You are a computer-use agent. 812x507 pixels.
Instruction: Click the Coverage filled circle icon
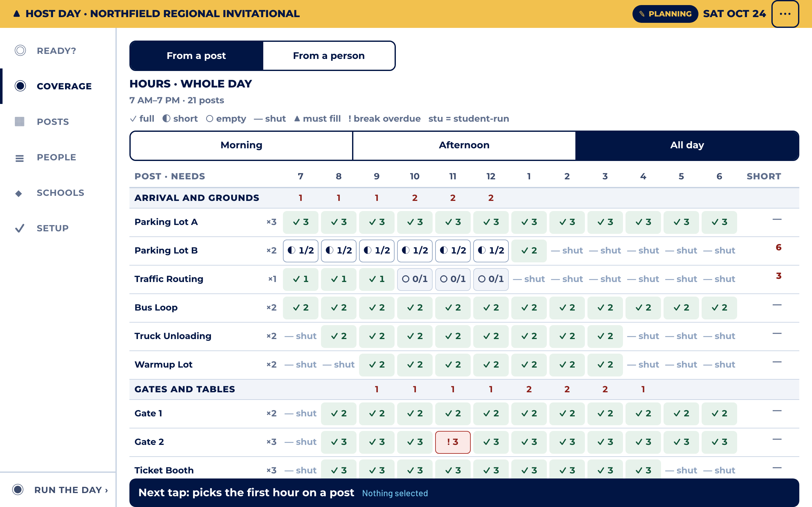20,86
